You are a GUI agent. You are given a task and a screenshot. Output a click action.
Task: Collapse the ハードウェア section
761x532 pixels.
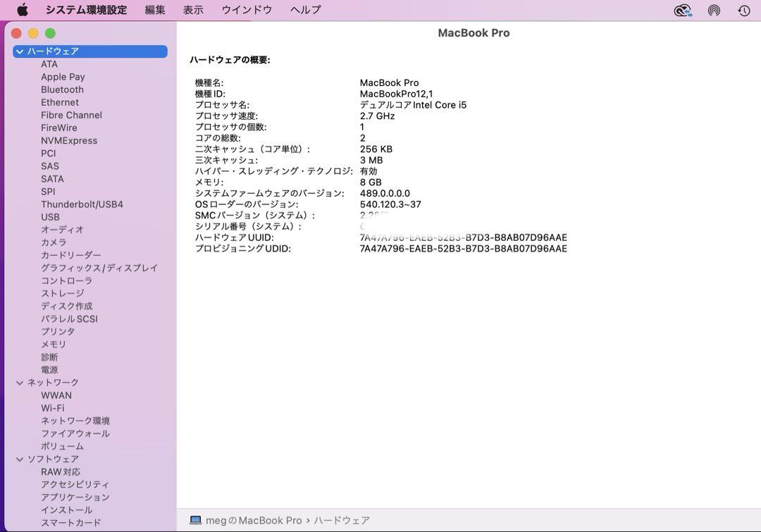click(x=20, y=51)
